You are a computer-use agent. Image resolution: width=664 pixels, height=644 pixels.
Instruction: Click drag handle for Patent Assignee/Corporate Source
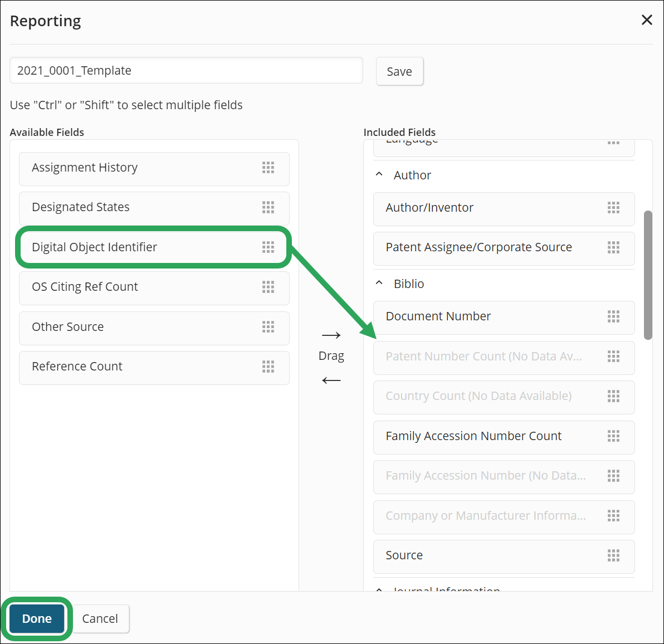click(x=614, y=247)
